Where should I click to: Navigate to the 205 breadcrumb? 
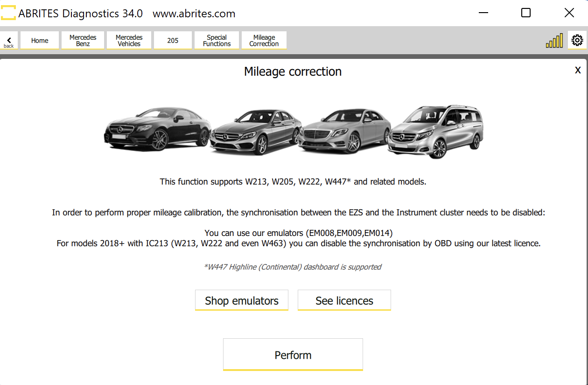[x=173, y=40]
